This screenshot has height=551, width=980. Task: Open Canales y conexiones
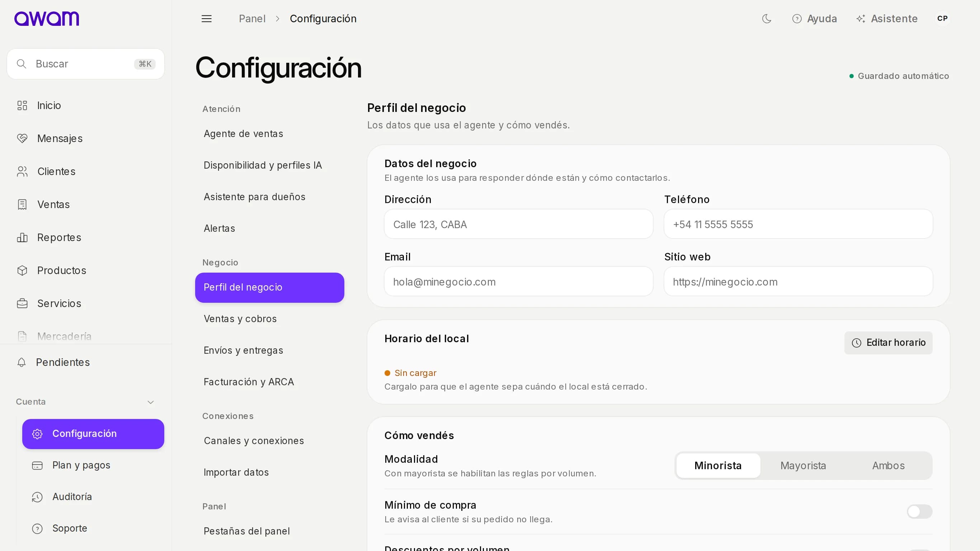pyautogui.click(x=269, y=441)
